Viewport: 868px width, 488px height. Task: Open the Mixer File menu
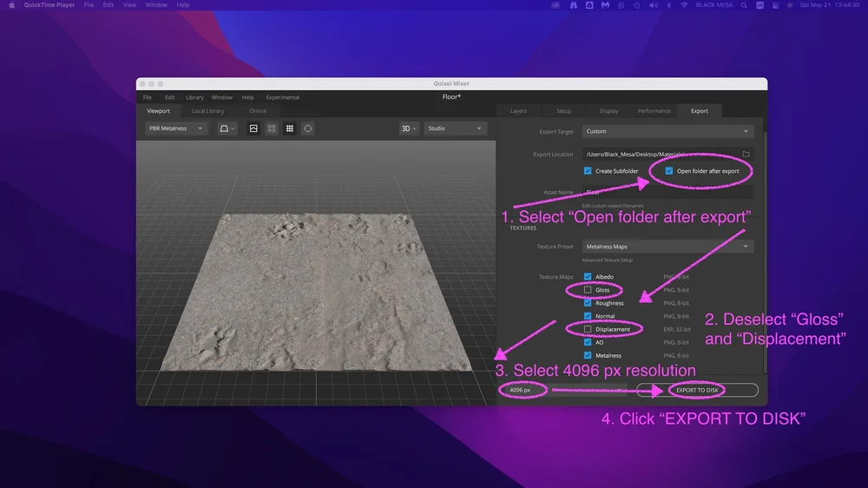tap(148, 97)
